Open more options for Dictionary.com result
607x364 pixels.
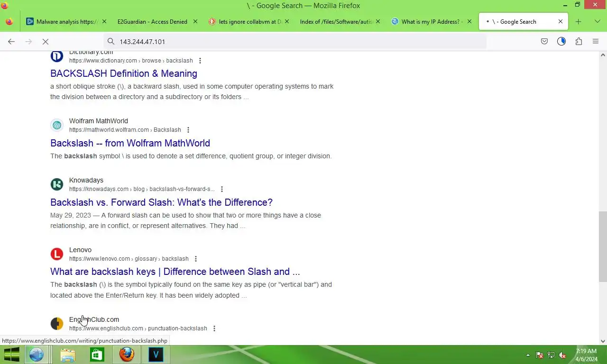point(200,61)
